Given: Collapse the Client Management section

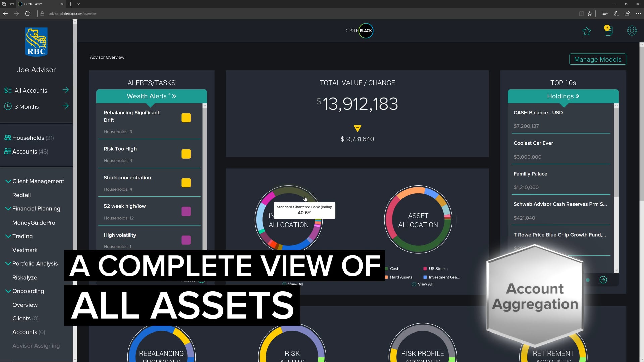Looking at the screenshot, I should (8, 181).
